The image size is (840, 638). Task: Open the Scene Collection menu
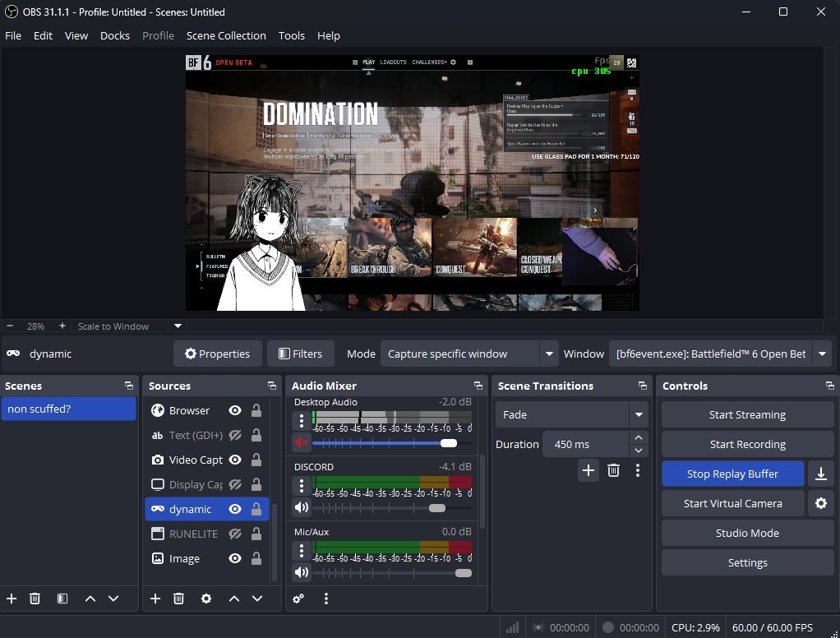[226, 35]
